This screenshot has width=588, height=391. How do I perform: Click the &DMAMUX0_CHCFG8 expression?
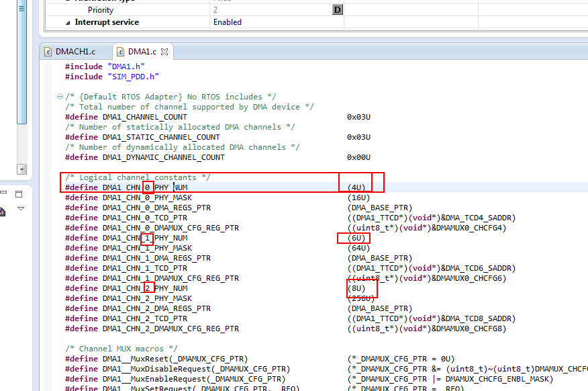point(466,329)
